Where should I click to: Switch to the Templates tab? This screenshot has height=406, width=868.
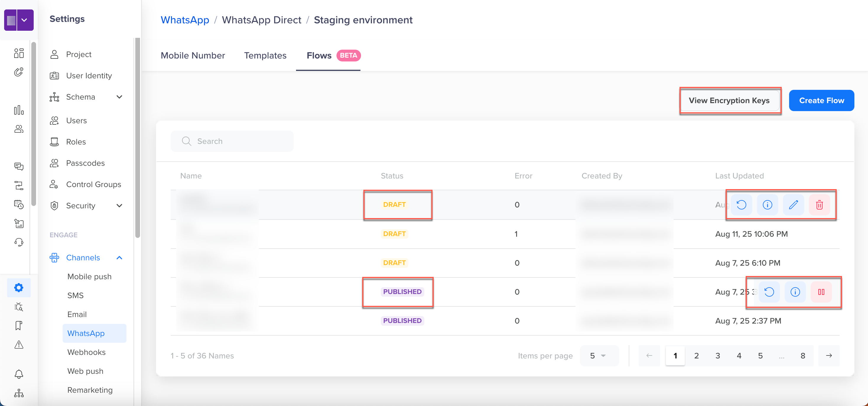265,56
